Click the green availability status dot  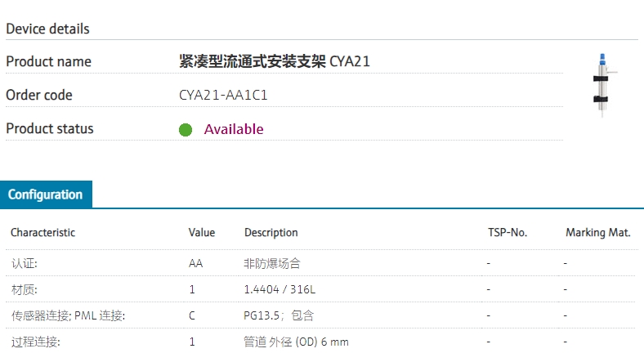pos(186,130)
